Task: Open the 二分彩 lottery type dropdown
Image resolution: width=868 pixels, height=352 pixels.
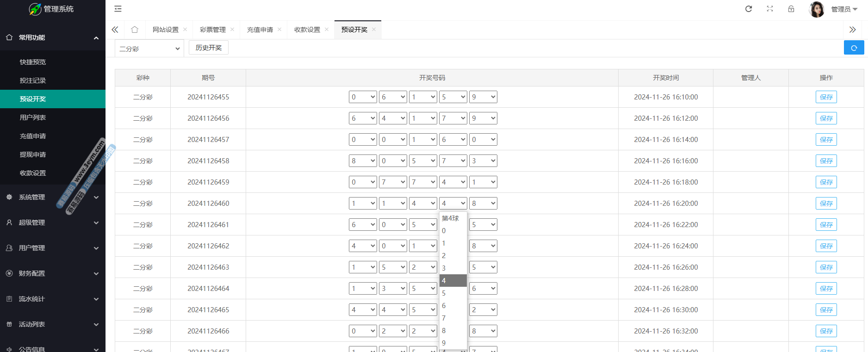Action: 149,49
